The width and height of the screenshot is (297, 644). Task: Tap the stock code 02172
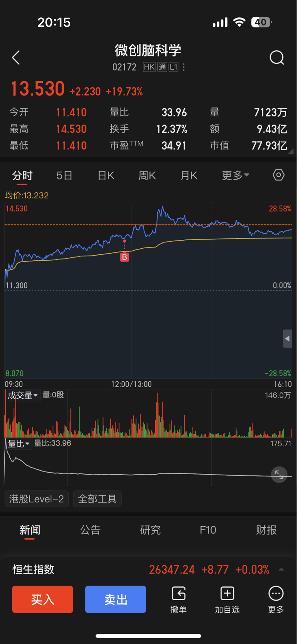point(124,67)
